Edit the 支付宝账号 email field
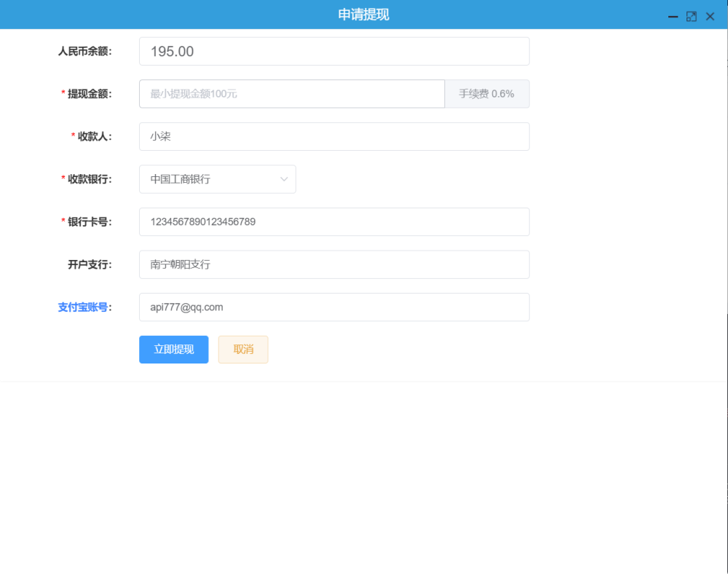Image resolution: width=728 pixels, height=574 pixels. 334,307
